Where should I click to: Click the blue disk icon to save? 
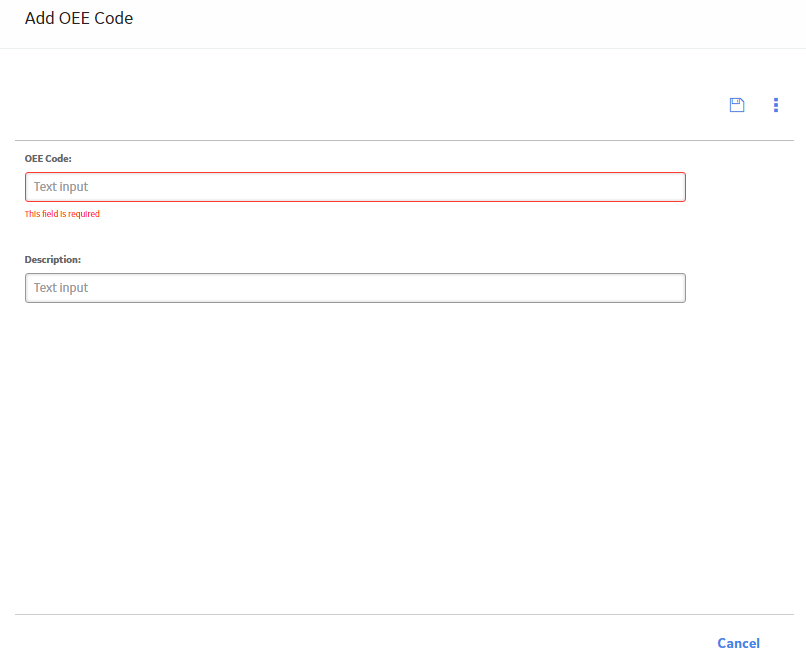click(737, 105)
